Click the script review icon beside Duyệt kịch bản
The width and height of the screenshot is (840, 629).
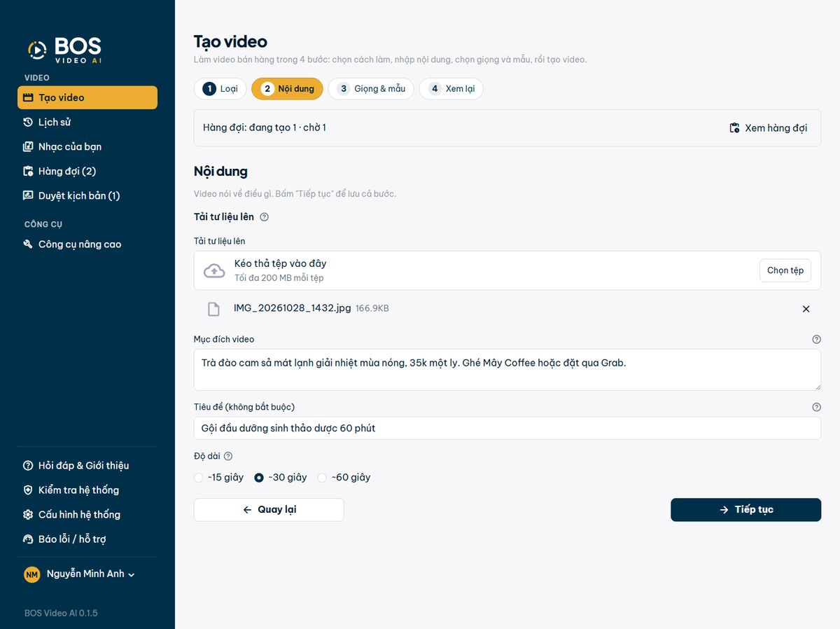click(28, 196)
